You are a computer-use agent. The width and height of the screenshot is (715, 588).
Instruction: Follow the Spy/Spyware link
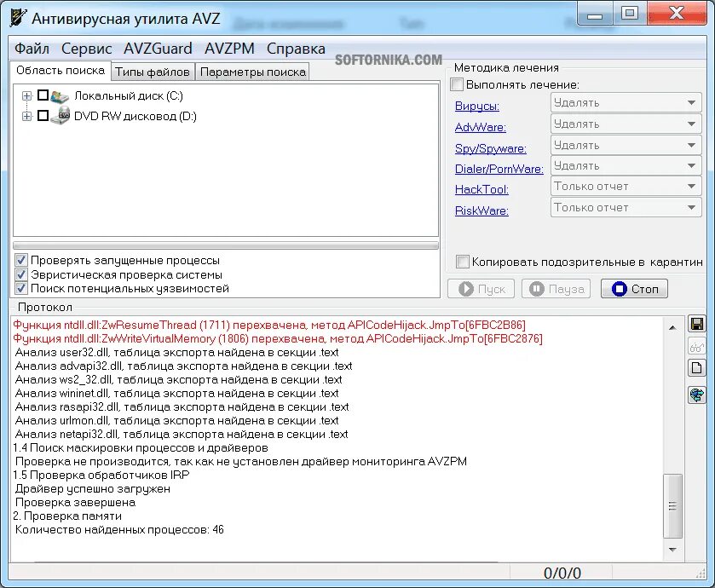point(491,148)
